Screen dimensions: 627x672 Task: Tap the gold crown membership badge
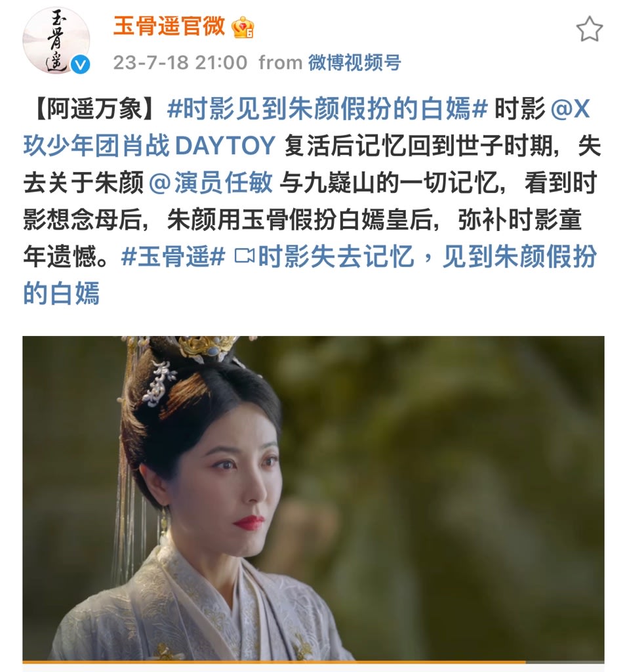tap(243, 28)
